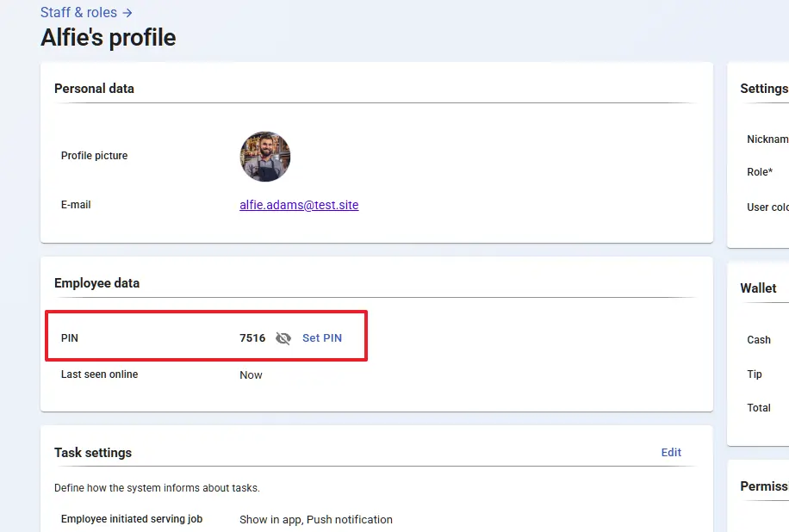Select the Cash row in Wallet
789x532 pixels.
759,340
